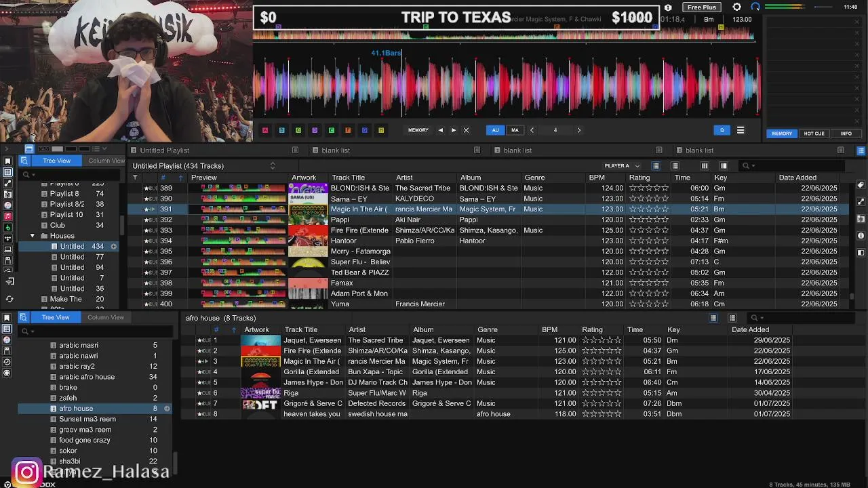Viewport: 868px width, 488px height.
Task: Select Tree View tab in upper browser
Action: click(x=57, y=161)
